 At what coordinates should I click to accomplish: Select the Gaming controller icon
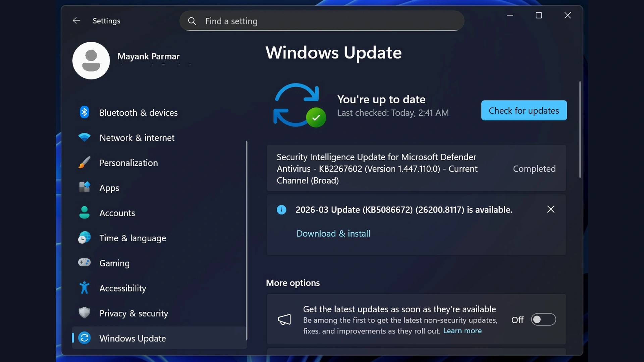[84, 263]
